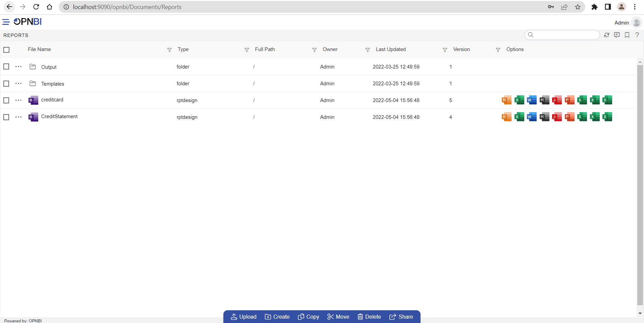Screen dimensions: 644x323
Task: Click the Copy button
Action: [x=309, y=317]
